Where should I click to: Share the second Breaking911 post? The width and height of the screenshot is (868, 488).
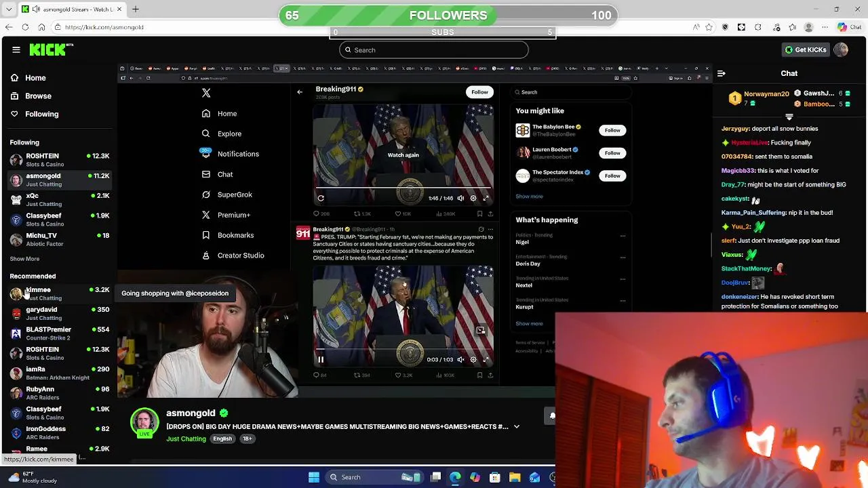coord(490,375)
